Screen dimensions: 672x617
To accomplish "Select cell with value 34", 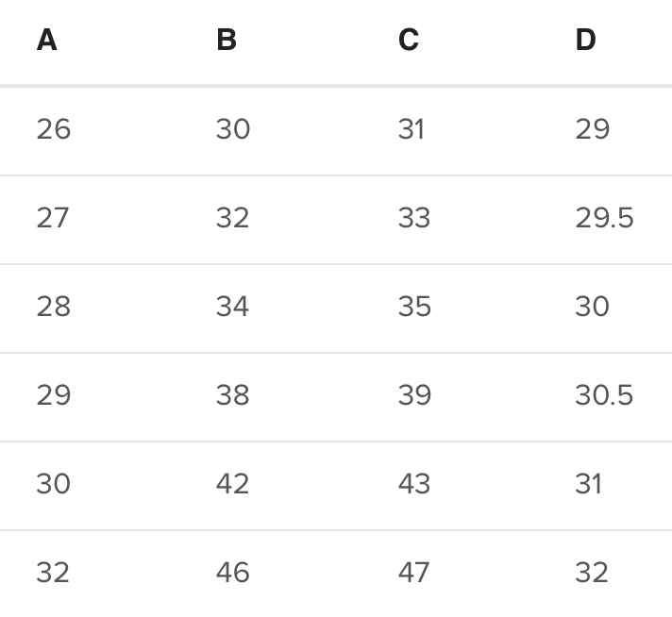I will [x=232, y=307].
